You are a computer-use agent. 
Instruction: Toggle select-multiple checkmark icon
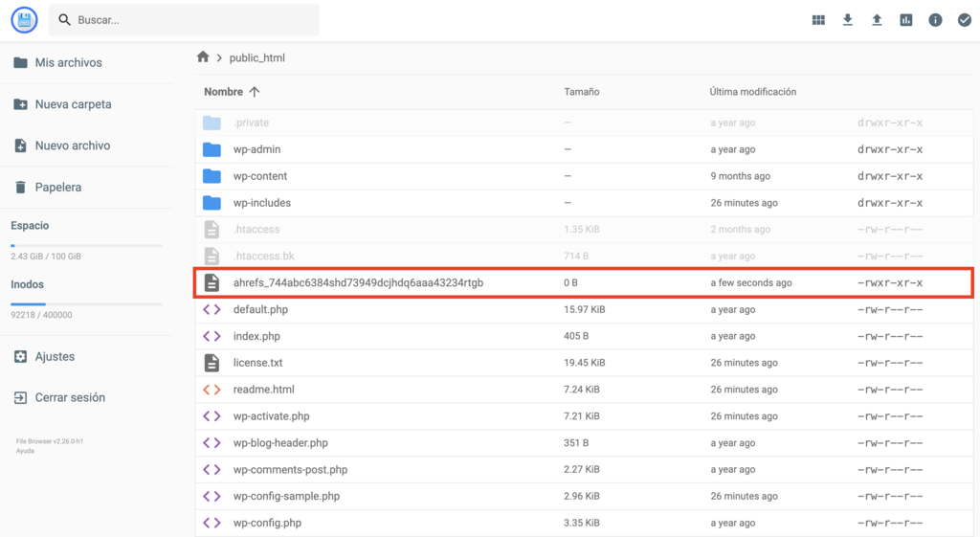[964, 20]
